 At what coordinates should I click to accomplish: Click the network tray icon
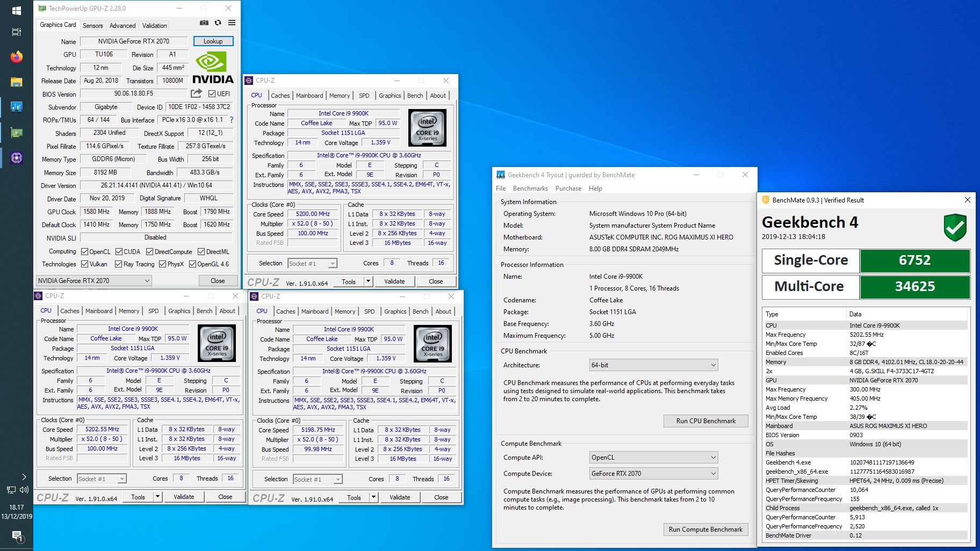tap(11, 490)
